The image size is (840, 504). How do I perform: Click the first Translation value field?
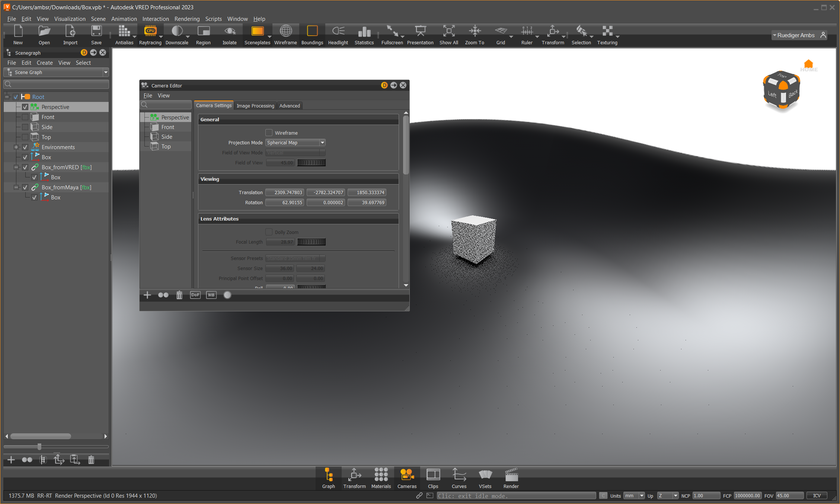pyautogui.click(x=285, y=193)
